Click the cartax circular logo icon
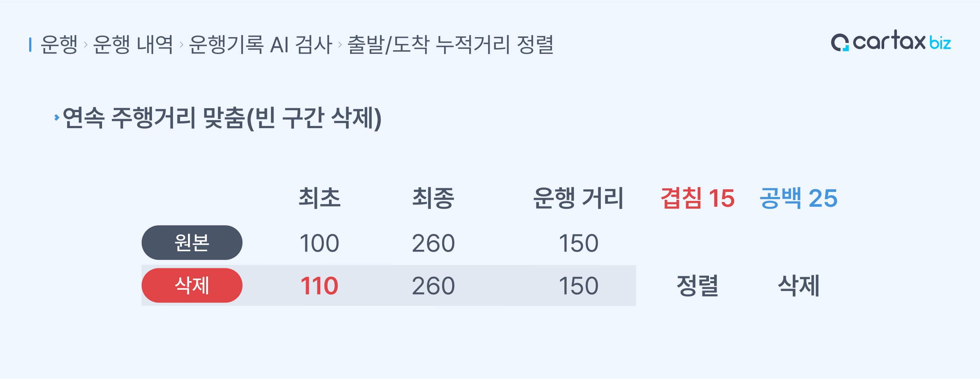This screenshot has width=980, height=379. click(840, 42)
